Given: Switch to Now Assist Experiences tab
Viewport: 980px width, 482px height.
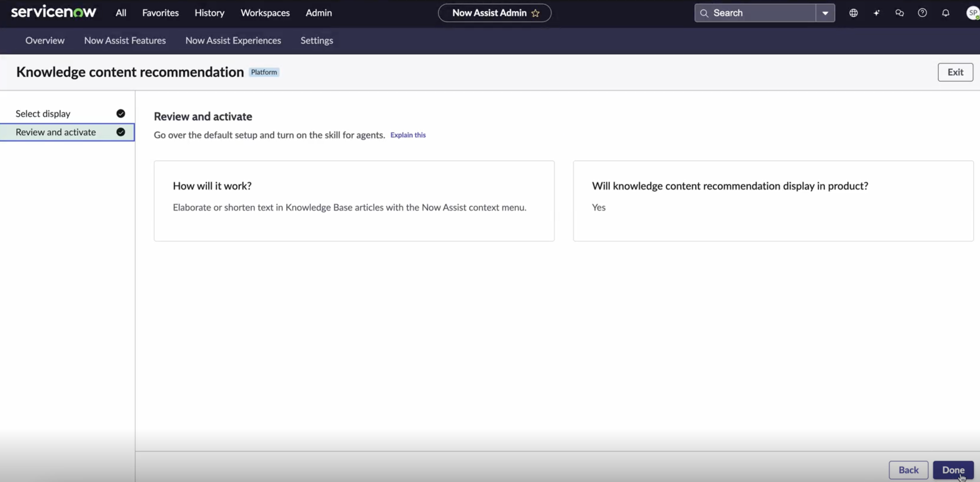Looking at the screenshot, I should tap(233, 40).
